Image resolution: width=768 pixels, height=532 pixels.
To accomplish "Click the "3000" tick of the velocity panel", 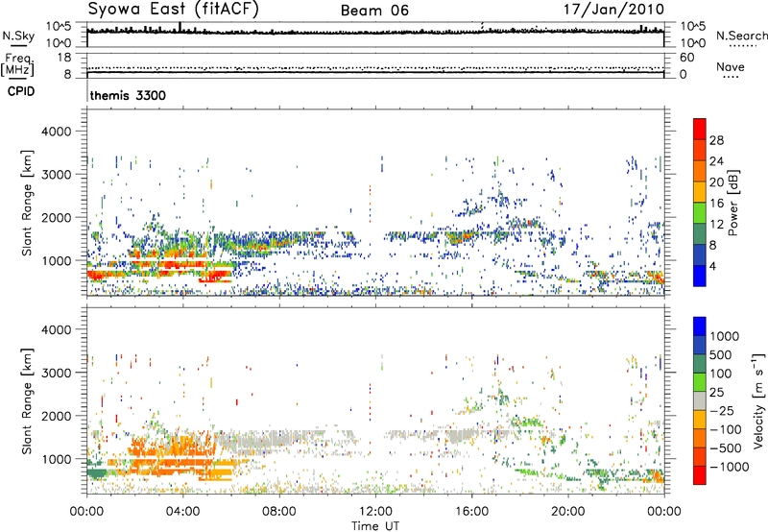I will (x=57, y=373).
